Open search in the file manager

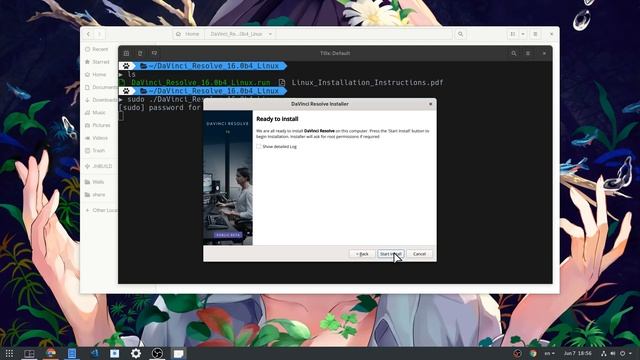click(x=460, y=34)
